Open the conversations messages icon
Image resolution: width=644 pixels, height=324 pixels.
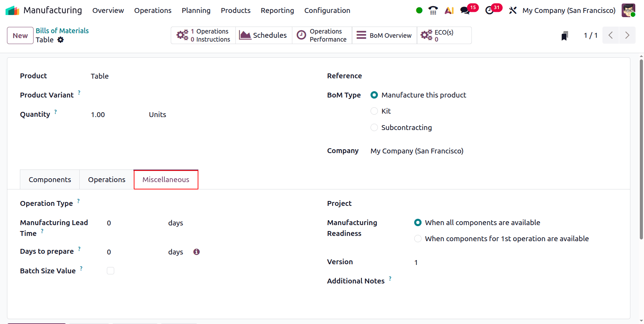point(465,10)
